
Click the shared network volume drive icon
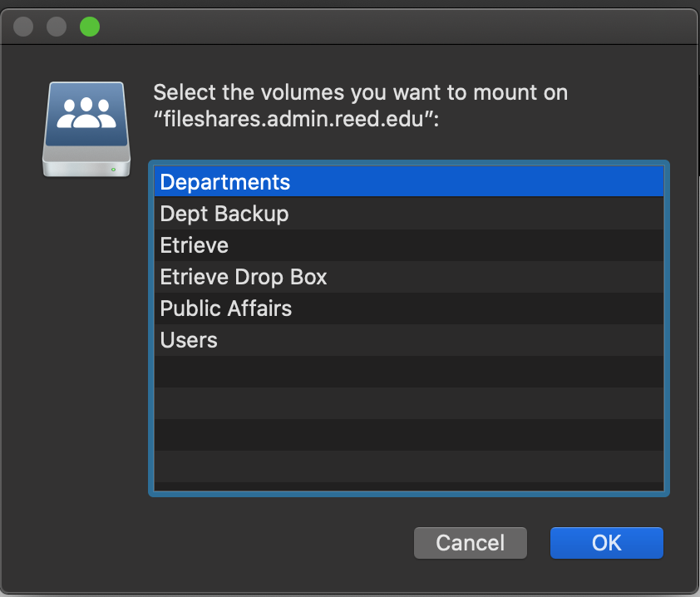[x=86, y=129]
